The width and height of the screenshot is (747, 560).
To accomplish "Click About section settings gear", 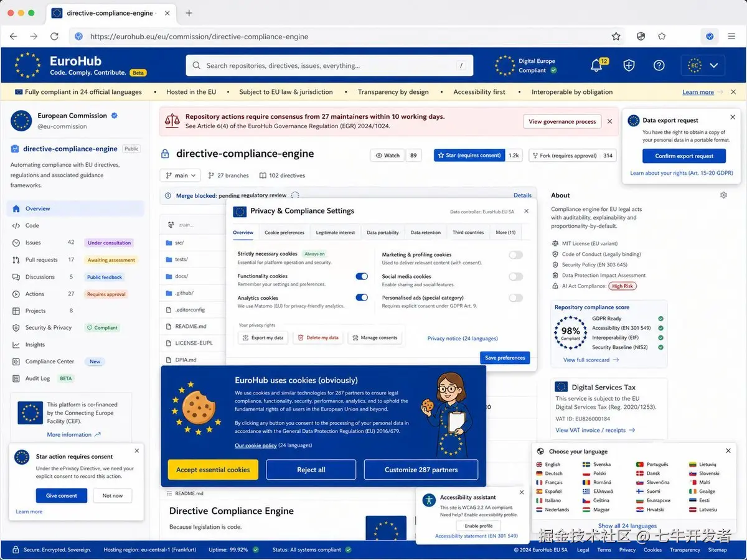I will point(723,195).
